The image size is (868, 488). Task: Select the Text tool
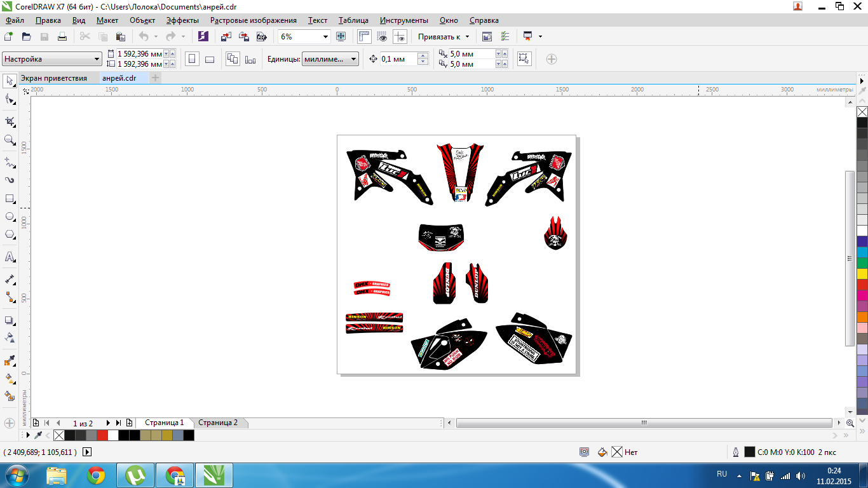(10, 257)
